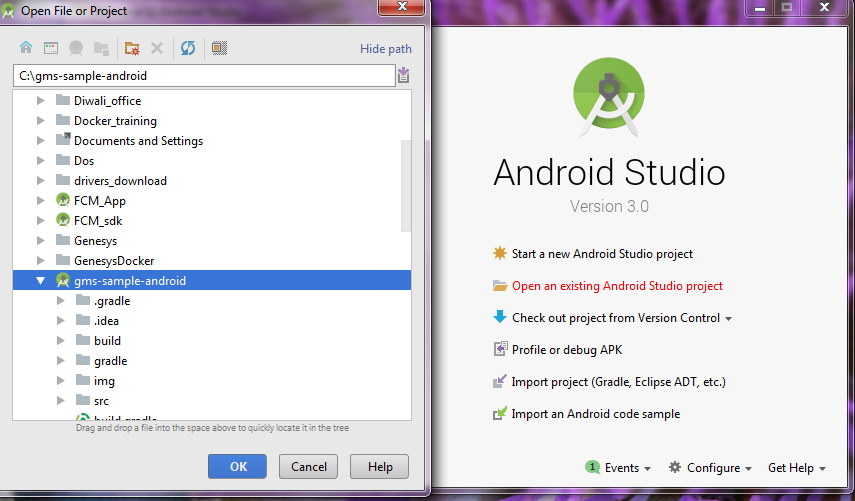This screenshot has height=501, width=855.
Task: Open the Get Help dropdown
Action: 796,468
